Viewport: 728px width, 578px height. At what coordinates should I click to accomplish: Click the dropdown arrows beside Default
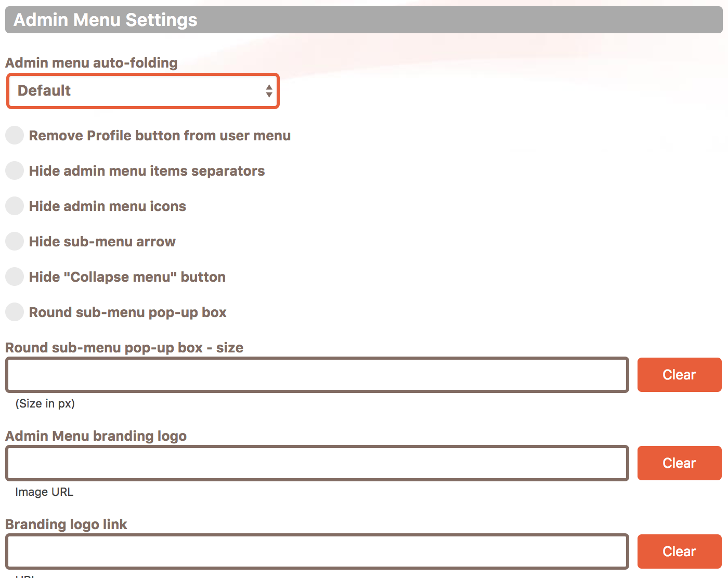coord(269,91)
